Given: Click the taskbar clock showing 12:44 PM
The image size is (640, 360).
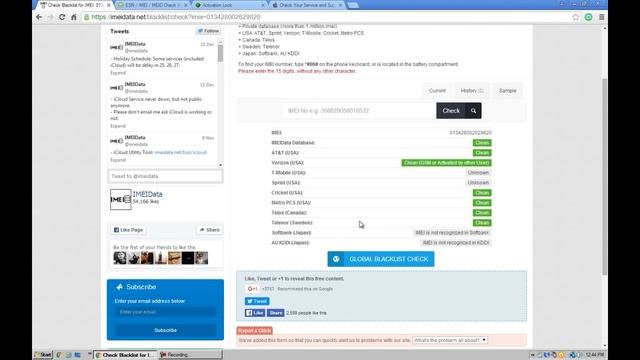Looking at the screenshot, I should click(595, 355).
